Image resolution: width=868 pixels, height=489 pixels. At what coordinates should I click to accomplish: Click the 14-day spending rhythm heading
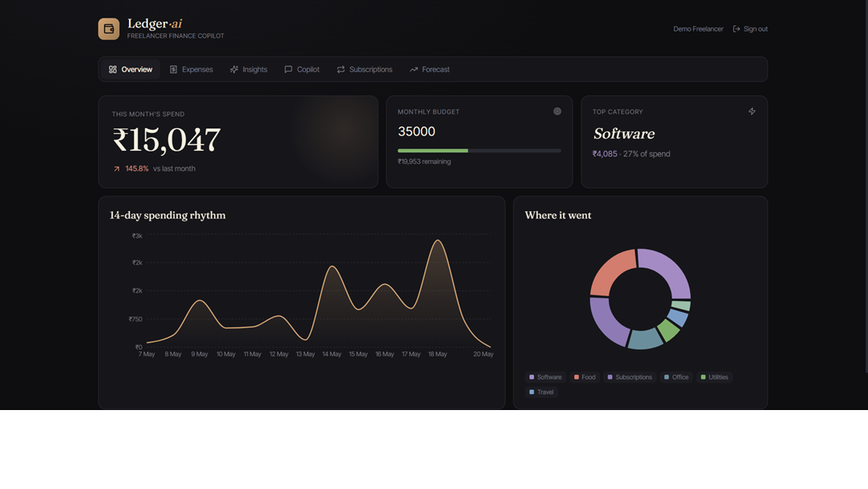(x=167, y=215)
